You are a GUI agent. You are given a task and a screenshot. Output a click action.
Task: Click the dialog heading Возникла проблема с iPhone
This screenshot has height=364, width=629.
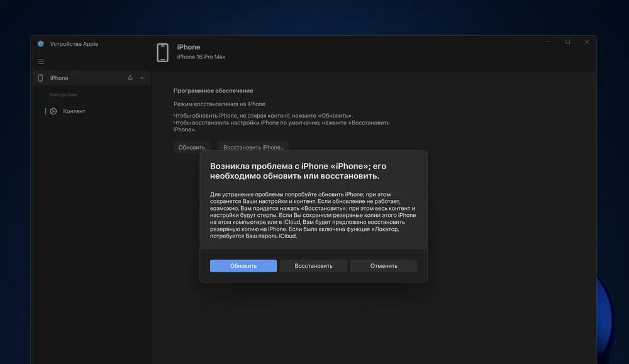click(x=298, y=171)
